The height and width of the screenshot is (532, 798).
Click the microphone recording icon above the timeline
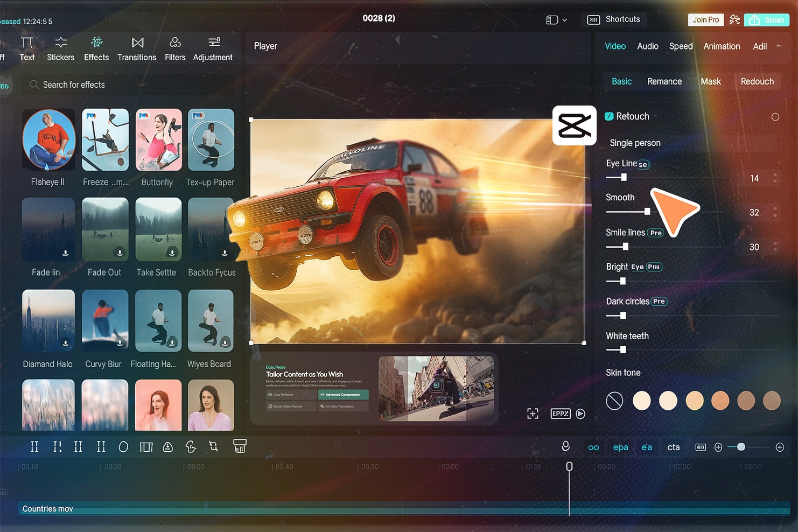pyautogui.click(x=565, y=446)
